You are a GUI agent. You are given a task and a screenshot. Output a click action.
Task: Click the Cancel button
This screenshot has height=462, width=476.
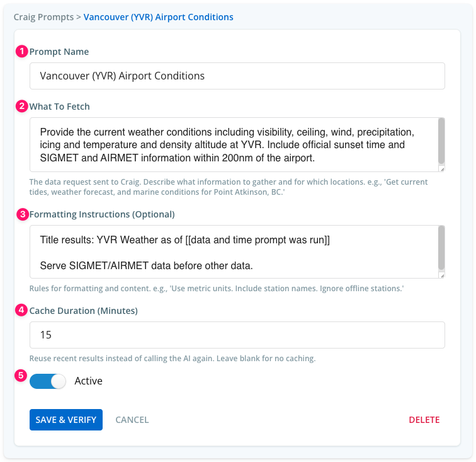click(x=132, y=420)
